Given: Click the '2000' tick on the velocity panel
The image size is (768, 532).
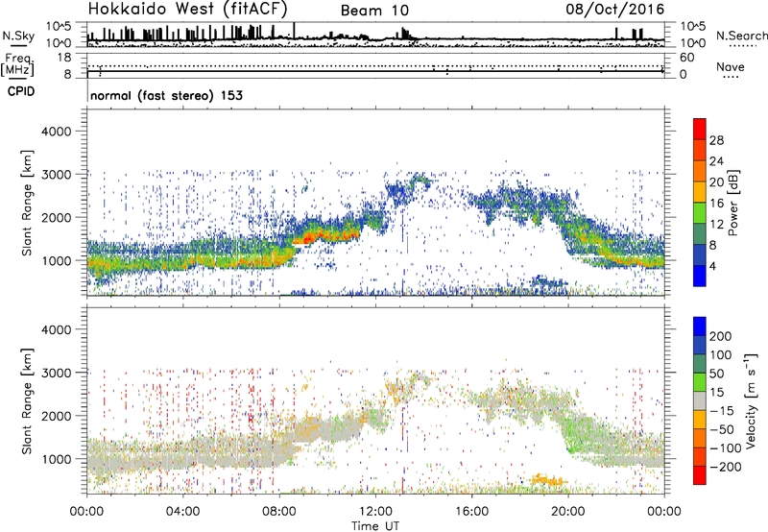Looking at the screenshot, I should tap(56, 416).
